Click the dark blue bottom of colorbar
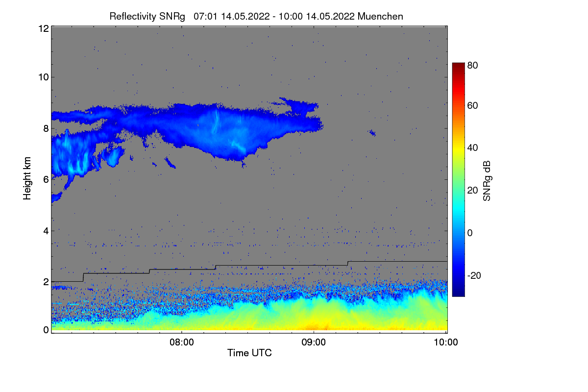The width and height of the screenshot is (588, 392). pos(458,293)
